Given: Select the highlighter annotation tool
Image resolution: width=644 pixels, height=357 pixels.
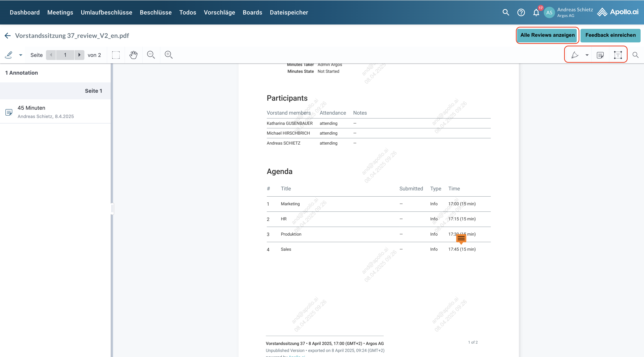Looking at the screenshot, I should (575, 55).
